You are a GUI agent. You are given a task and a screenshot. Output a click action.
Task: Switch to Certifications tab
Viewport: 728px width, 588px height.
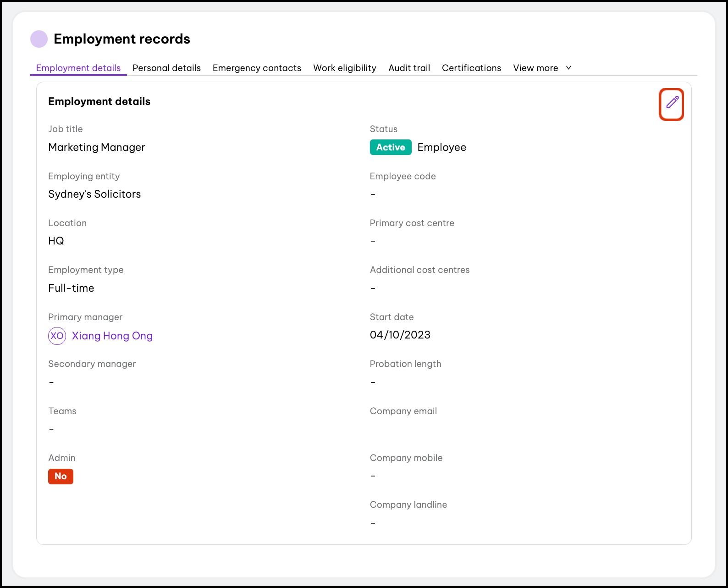click(x=471, y=68)
